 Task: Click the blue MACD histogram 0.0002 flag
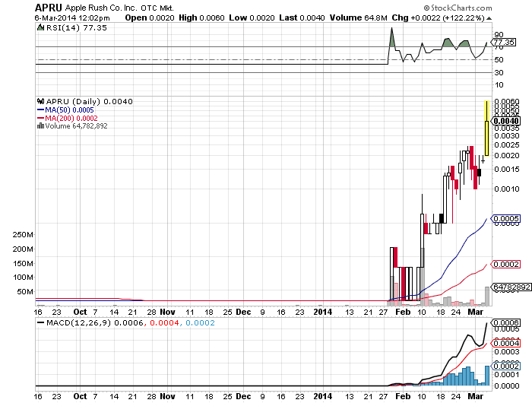pos(505,366)
